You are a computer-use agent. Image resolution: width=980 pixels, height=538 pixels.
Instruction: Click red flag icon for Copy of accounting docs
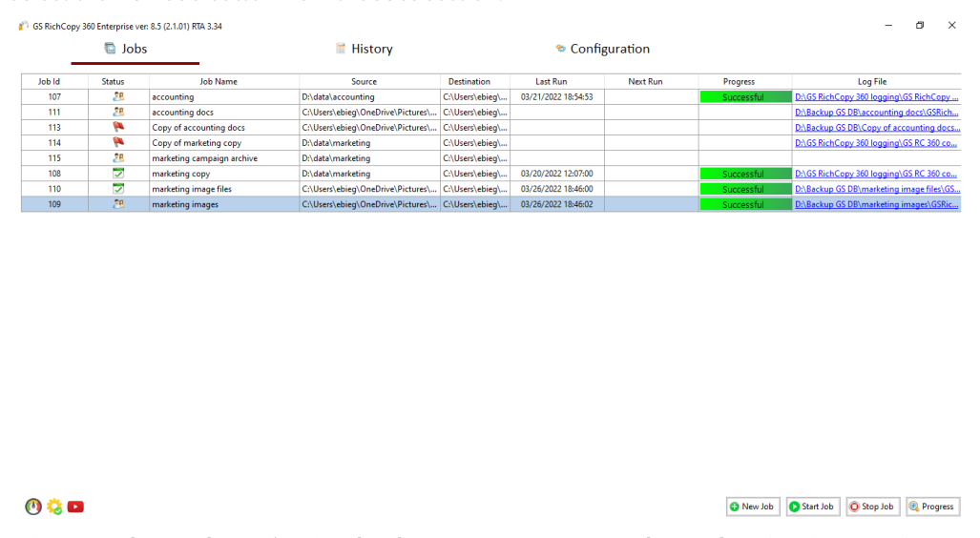118,128
